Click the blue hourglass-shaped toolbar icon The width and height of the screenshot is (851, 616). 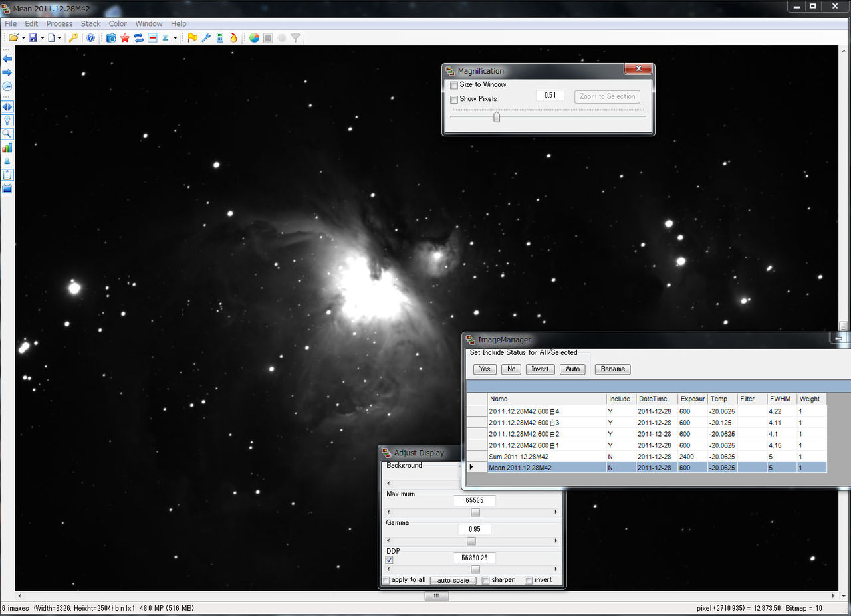166,38
